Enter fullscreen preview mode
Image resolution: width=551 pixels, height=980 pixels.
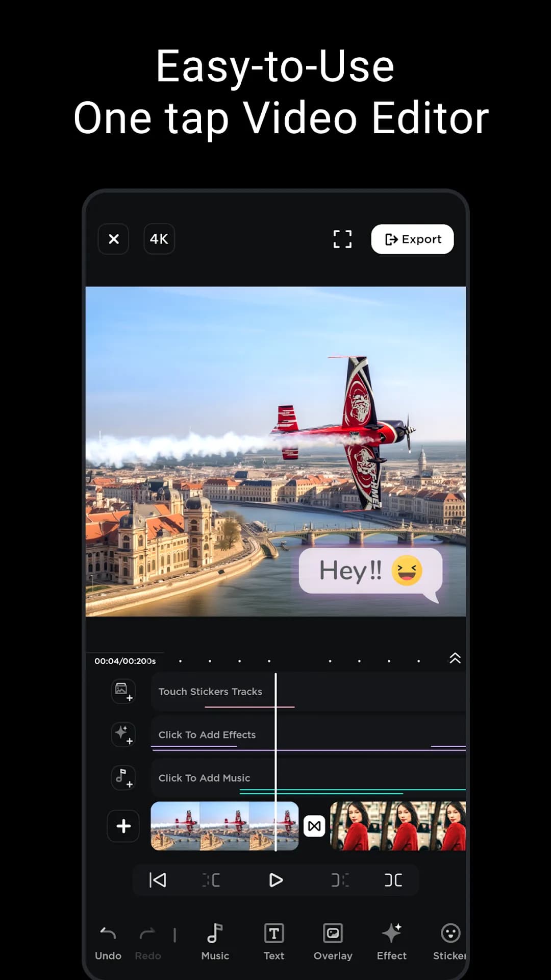[x=342, y=239]
